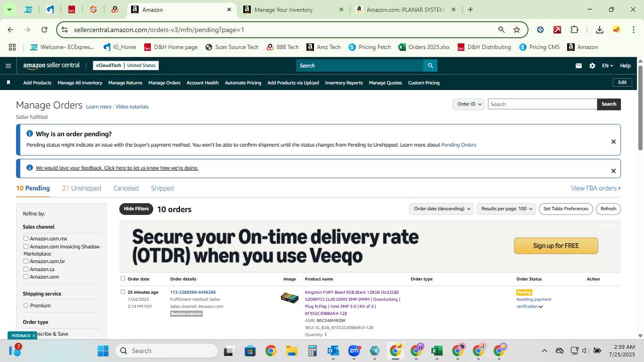Click the Set Table Preferences button
The width and height of the screenshot is (644, 362).
pyautogui.click(x=566, y=209)
